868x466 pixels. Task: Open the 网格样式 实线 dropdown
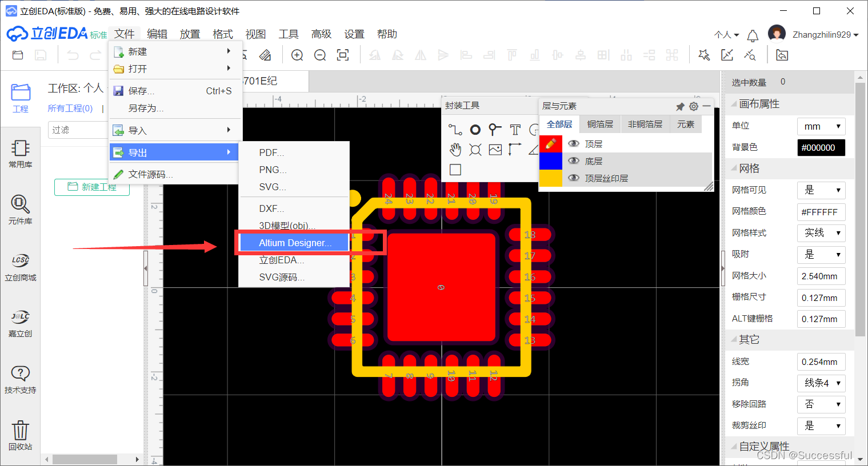(821, 233)
